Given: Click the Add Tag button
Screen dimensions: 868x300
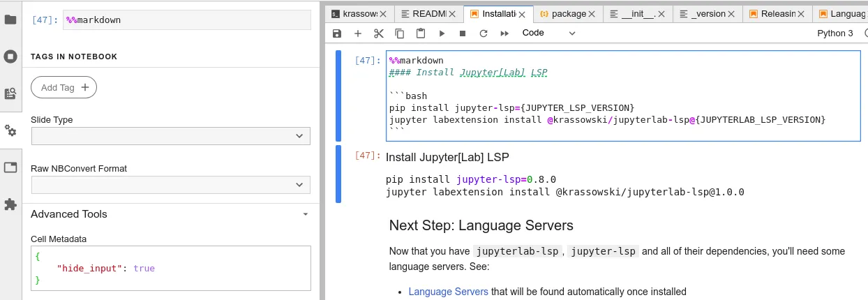Looking at the screenshot, I should pos(63,87).
